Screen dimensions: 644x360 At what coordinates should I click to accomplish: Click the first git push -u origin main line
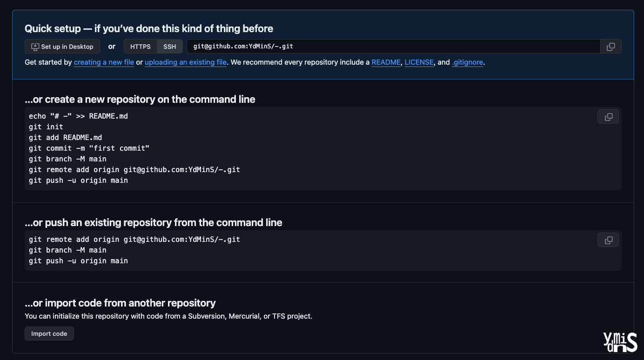(x=78, y=180)
